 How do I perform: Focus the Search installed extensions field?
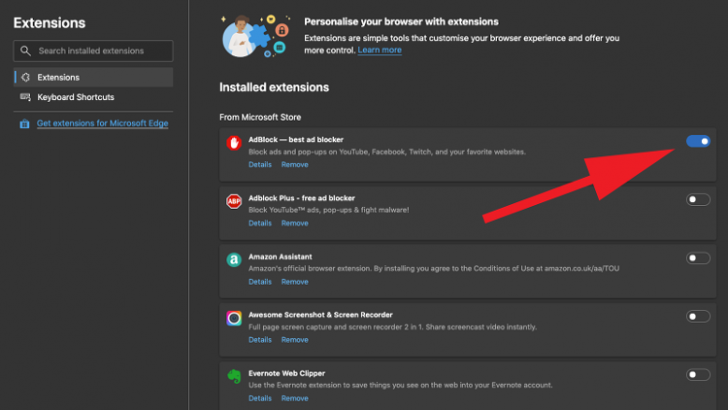pyautogui.click(x=93, y=51)
